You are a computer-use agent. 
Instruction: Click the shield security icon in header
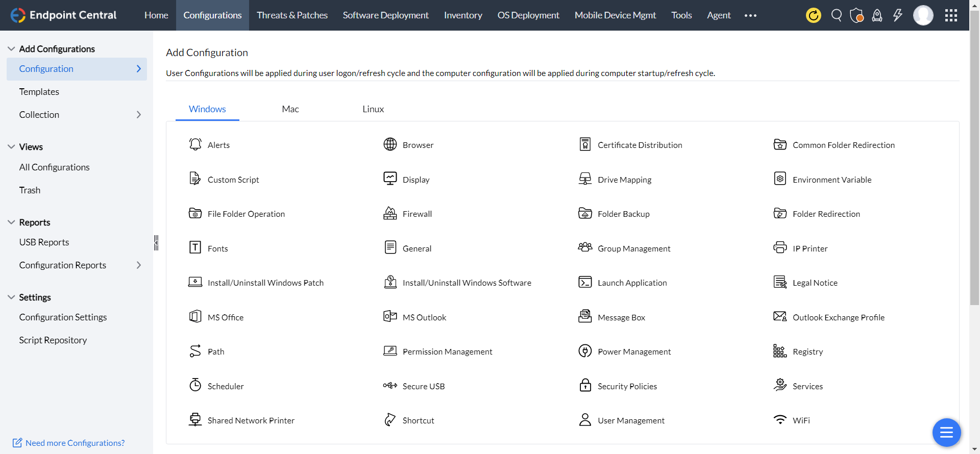(x=856, y=15)
